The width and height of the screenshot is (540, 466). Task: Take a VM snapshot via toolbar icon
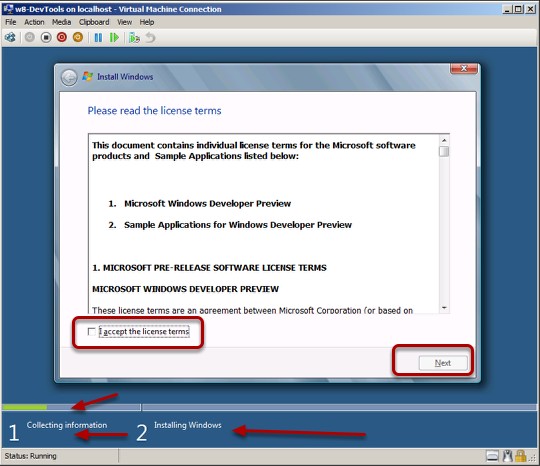[134, 38]
